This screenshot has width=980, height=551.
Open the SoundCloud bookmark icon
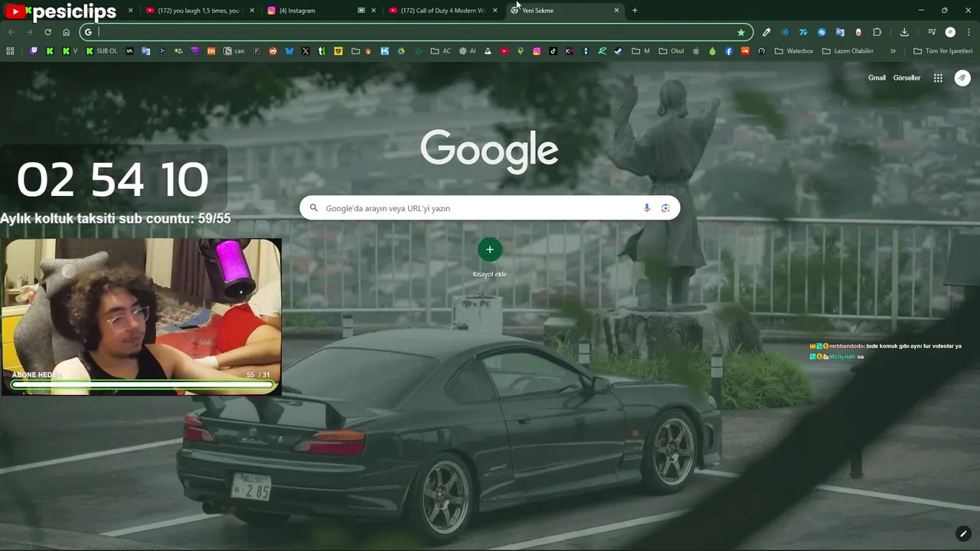pos(745,51)
